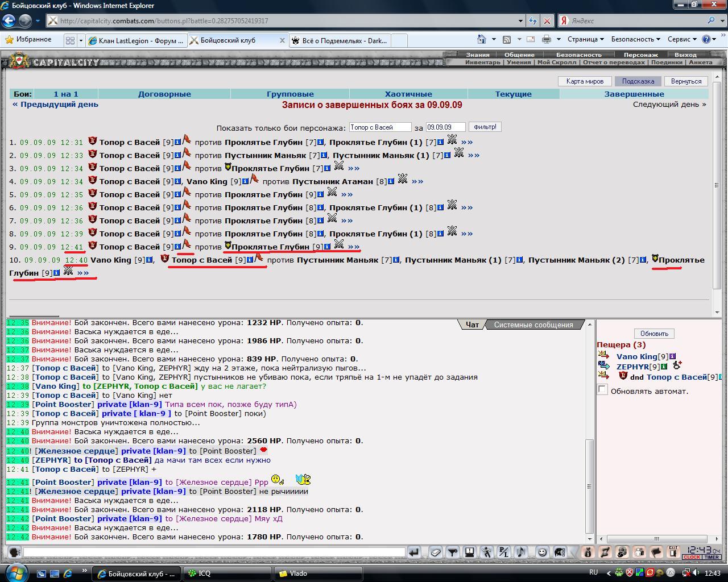
Task: Click the Home icon in IE toolbar
Action: pos(482,39)
